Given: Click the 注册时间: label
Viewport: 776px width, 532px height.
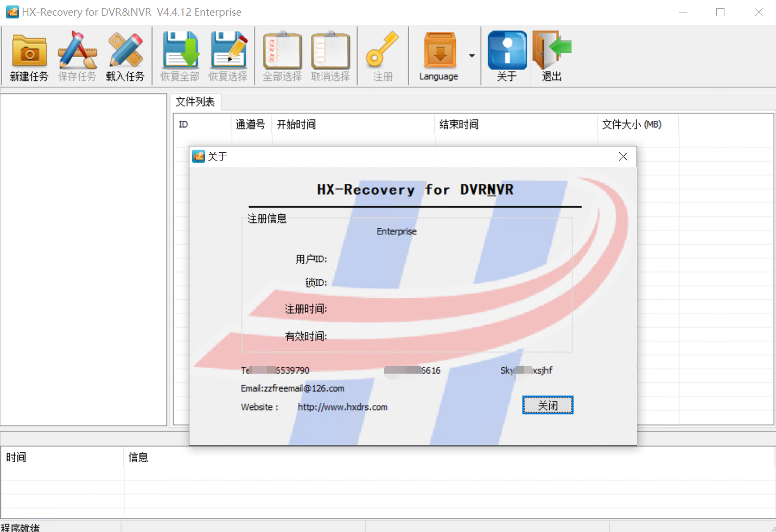Looking at the screenshot, I should pos(306,309).
